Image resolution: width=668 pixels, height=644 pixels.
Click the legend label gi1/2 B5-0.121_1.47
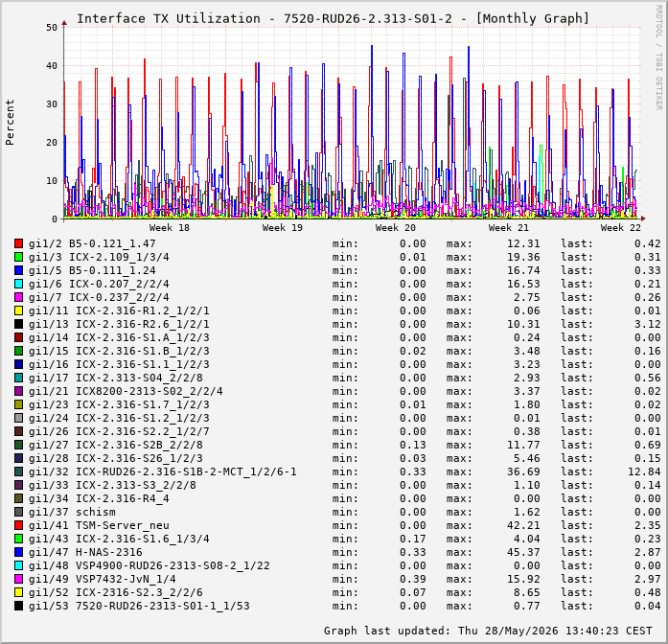92,243
